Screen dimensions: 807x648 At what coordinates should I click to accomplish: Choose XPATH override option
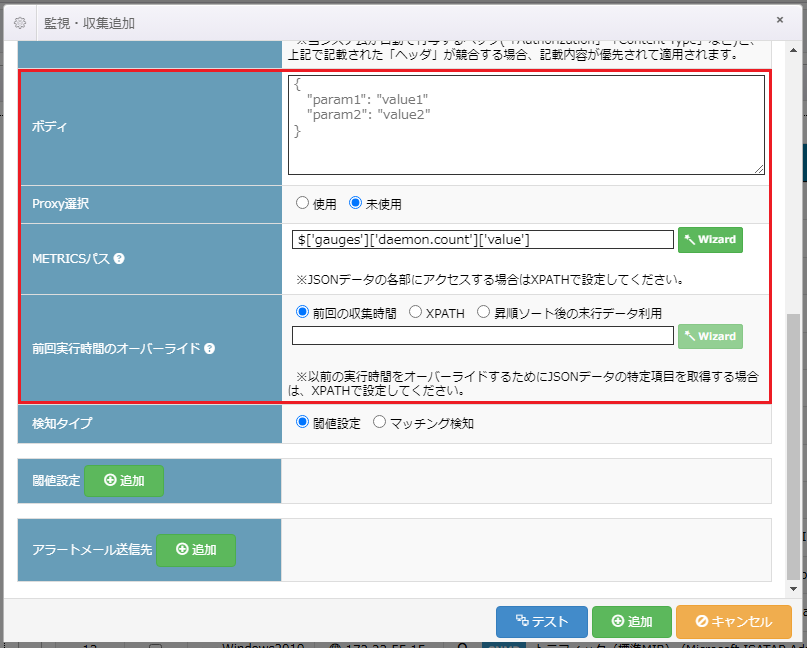[415, 313]
